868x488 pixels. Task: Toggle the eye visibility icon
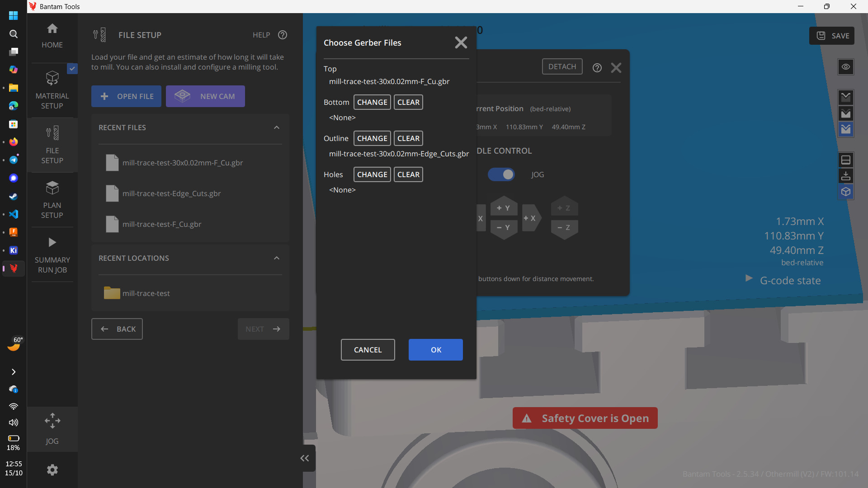(x=846, y=67)
